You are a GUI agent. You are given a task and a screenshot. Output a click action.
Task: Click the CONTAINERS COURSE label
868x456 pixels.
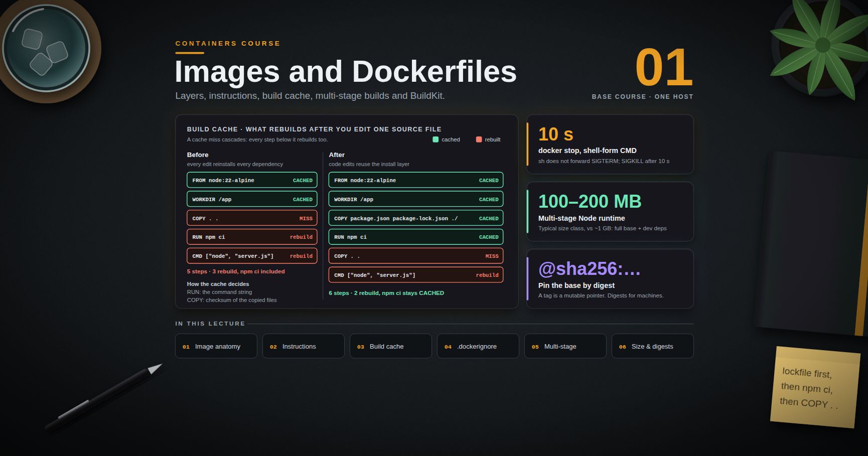click(228, 44)
